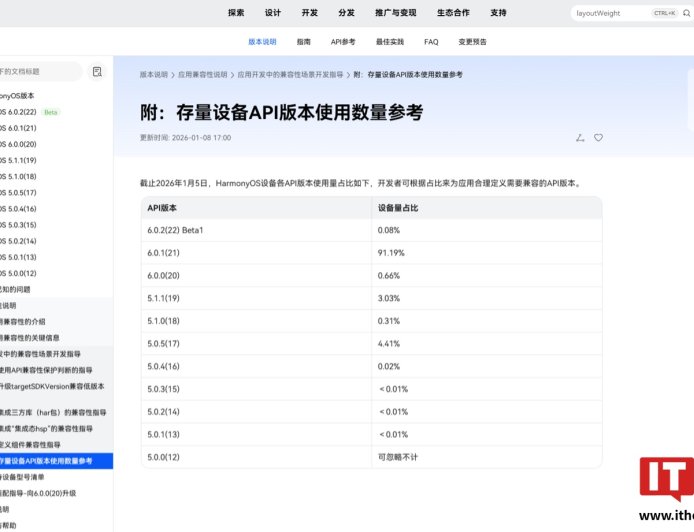Click the document list icon beside sidebar search
Image resolution: width=694 pixels, height=532 pixels.
(97, 71)
